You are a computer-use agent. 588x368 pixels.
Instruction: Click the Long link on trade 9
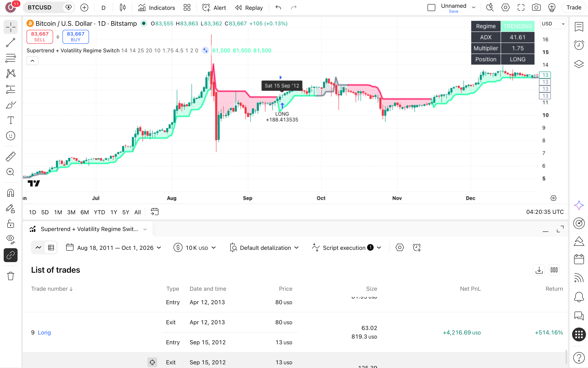(x=44, y=332)
